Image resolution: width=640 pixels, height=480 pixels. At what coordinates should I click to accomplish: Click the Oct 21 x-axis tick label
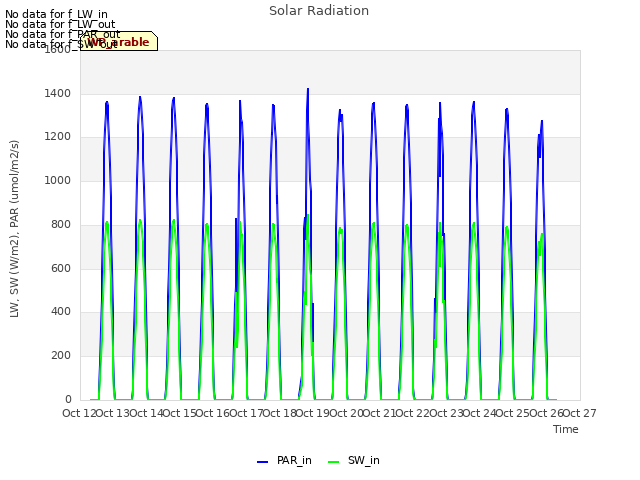380,413
